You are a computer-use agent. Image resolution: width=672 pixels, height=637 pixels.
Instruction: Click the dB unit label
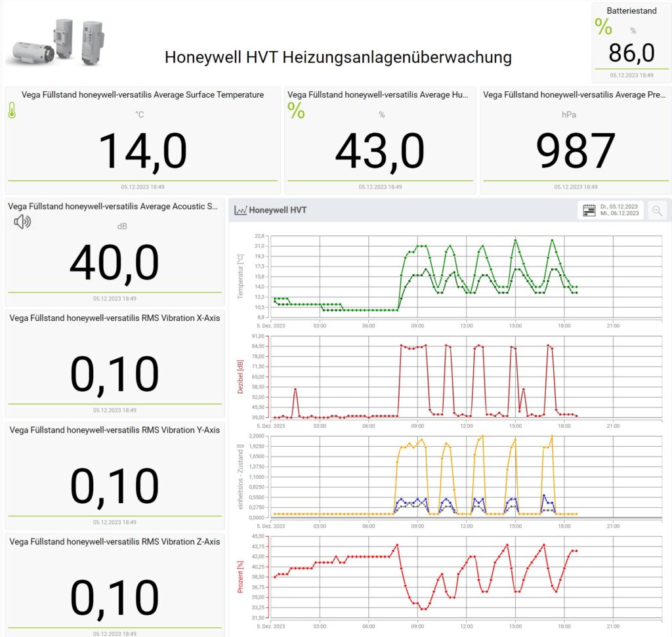(x=122, y=226)
